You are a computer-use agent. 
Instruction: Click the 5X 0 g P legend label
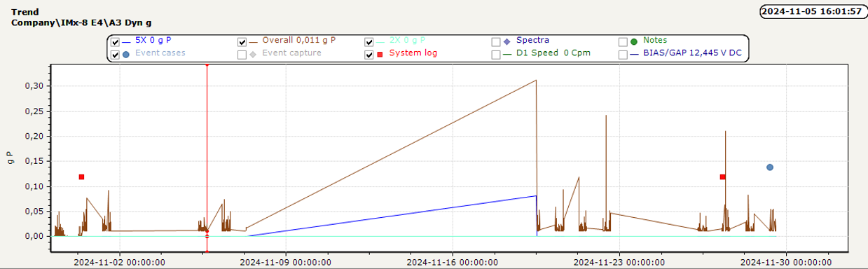point(153,41)
